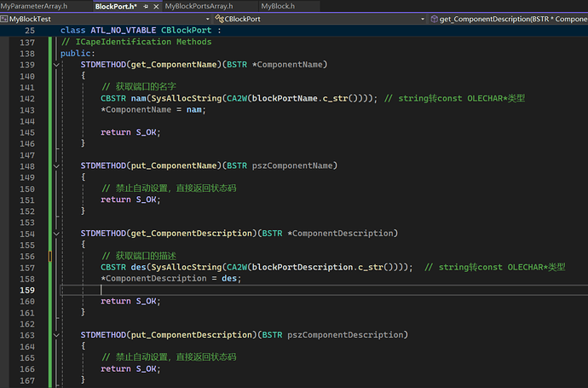
Task: Collapse the get_ComponentDescription method at line 154
Action: [x=56, y=234]
